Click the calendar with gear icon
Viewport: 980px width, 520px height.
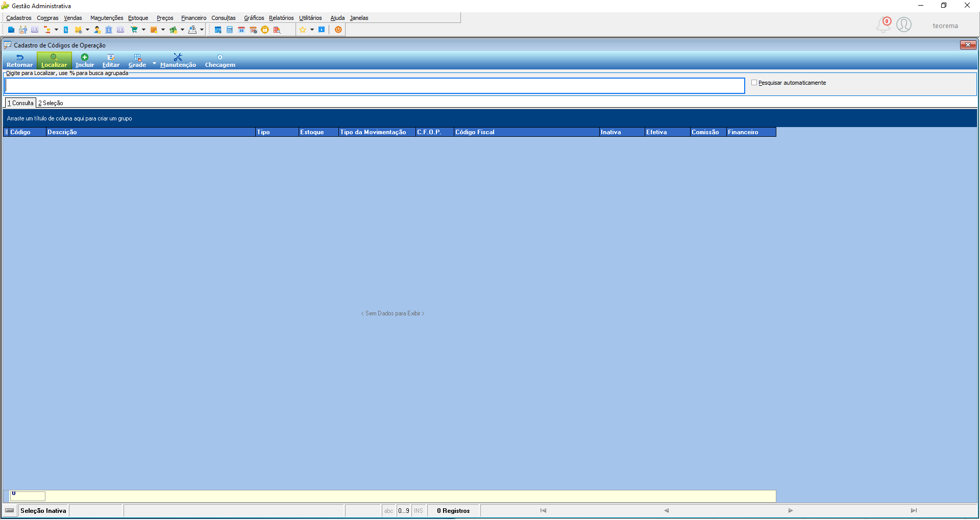253,30
